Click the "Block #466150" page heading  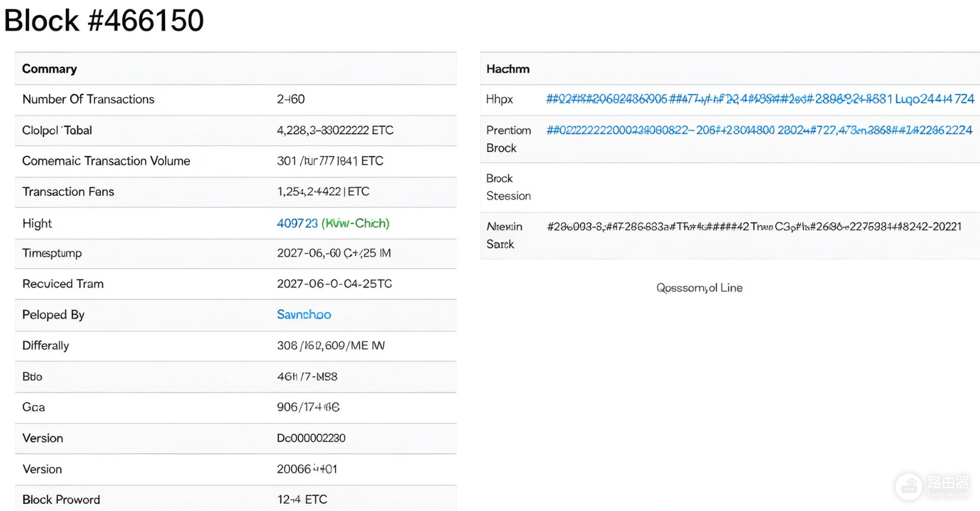click(104, 20)
